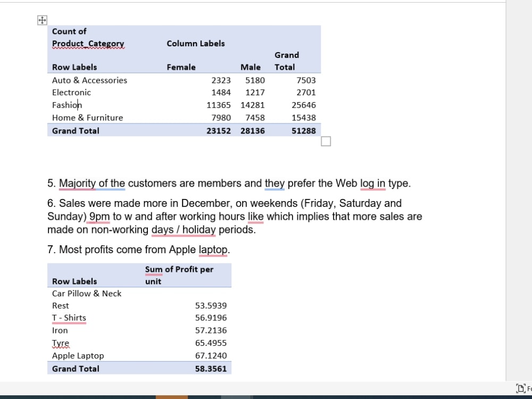Viewport: 532px width, 399px height.
Task: Click the misspelled 'Tyre' row label
Action: [61, 343]
